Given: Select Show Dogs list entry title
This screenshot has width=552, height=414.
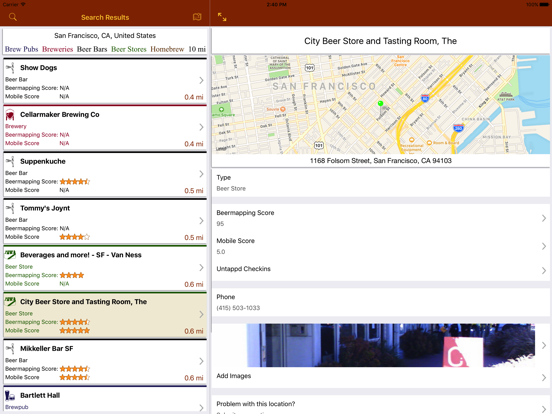Looking at the screenshot, I should [38, 68].
